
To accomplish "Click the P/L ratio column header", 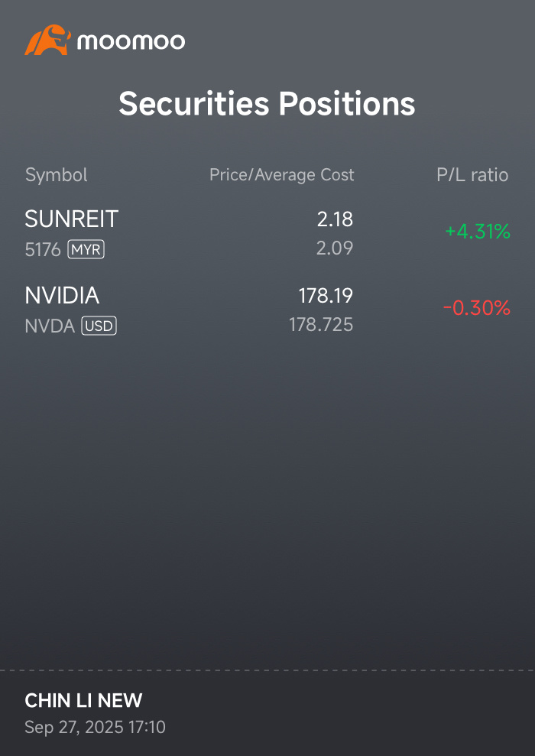I will point(472,175).
